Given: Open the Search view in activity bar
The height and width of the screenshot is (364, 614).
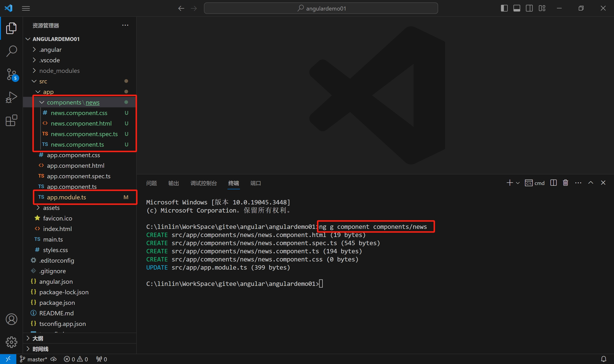Looking at the screenshot, I should [x=11, y=51].
